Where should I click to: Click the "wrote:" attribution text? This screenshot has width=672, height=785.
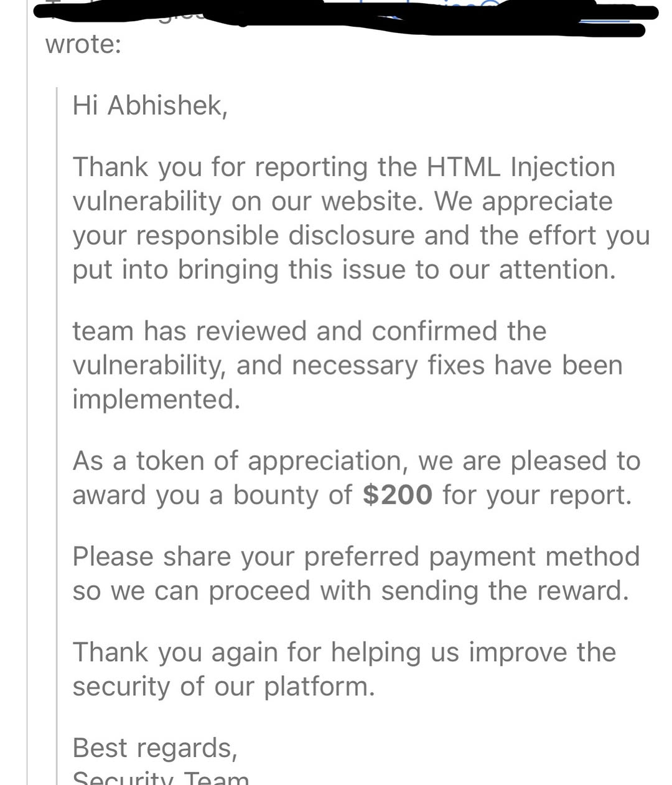point(83,44)
